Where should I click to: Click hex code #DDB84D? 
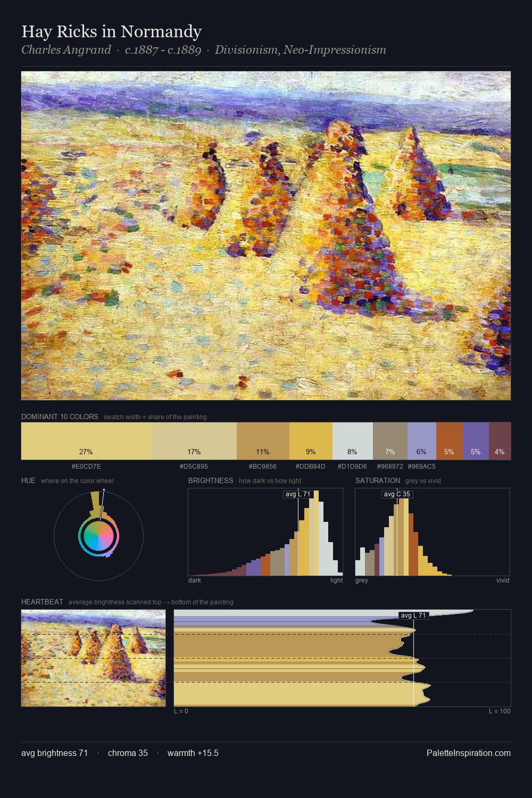(311, 467)
